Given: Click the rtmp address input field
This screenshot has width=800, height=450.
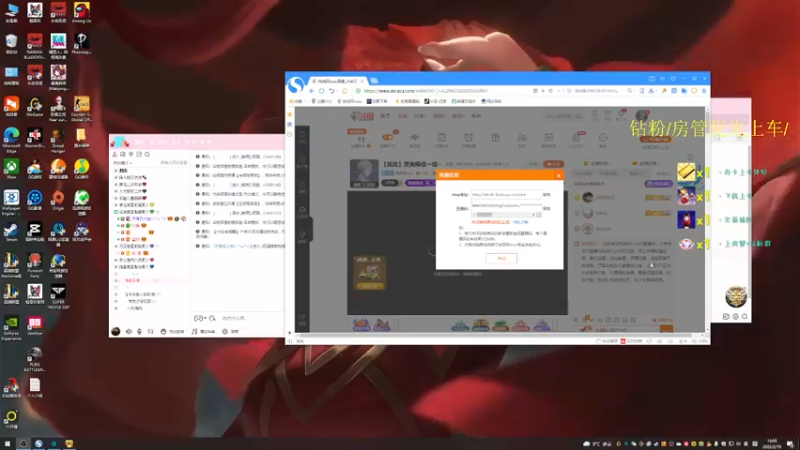Looking at the screenshot, I should [506, 194].
